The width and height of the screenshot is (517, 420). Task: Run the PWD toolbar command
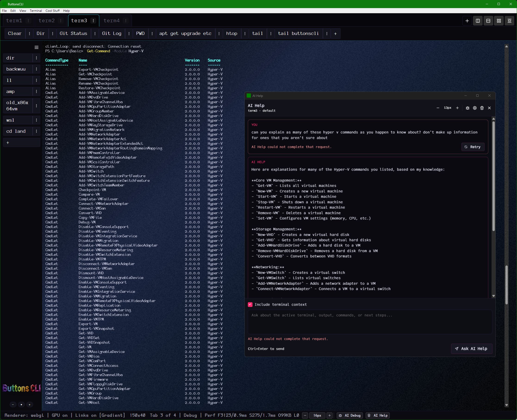(140, 34)
